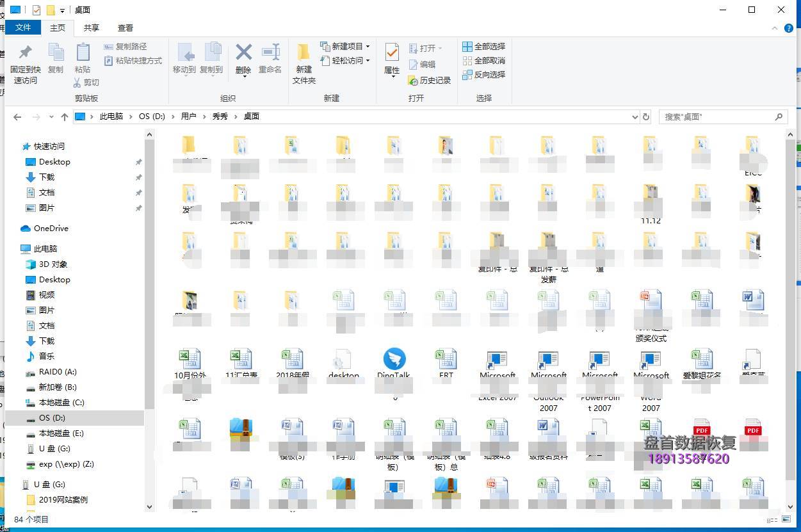Click the 删除 red X icon
This screenshot has height=532, width=801.
(243, 52)
